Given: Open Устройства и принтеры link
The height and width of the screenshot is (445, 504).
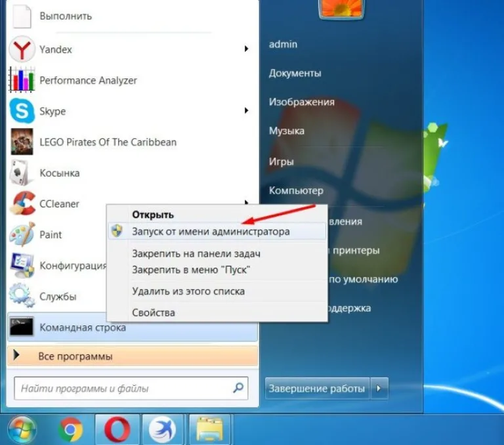Looking at the screenshot, I should pos(354,250).
